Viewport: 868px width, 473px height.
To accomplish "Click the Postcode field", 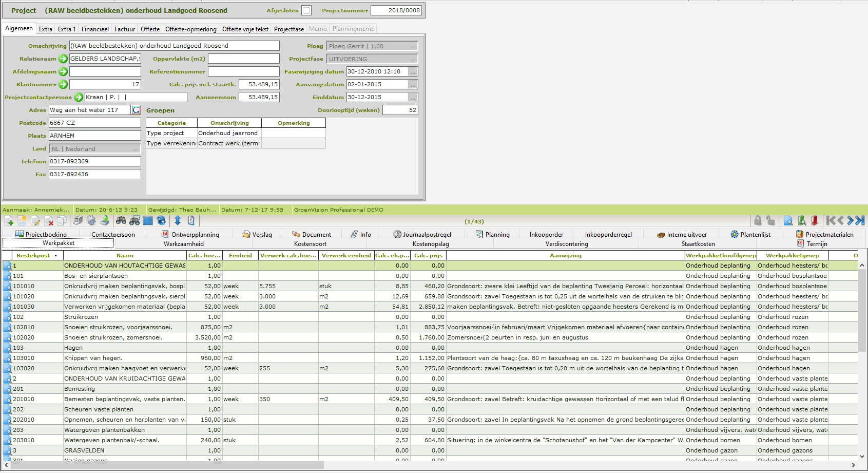I will pos(95,123).
